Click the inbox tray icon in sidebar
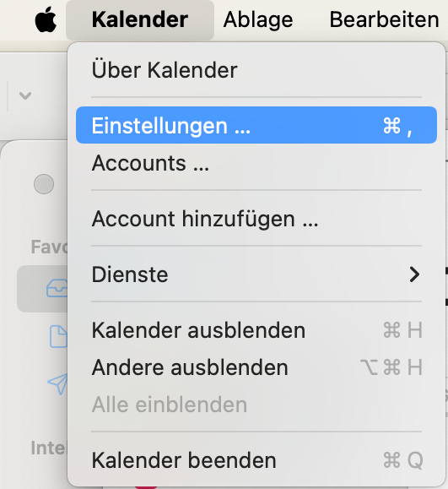448x489 pixels. click(57, 288)
